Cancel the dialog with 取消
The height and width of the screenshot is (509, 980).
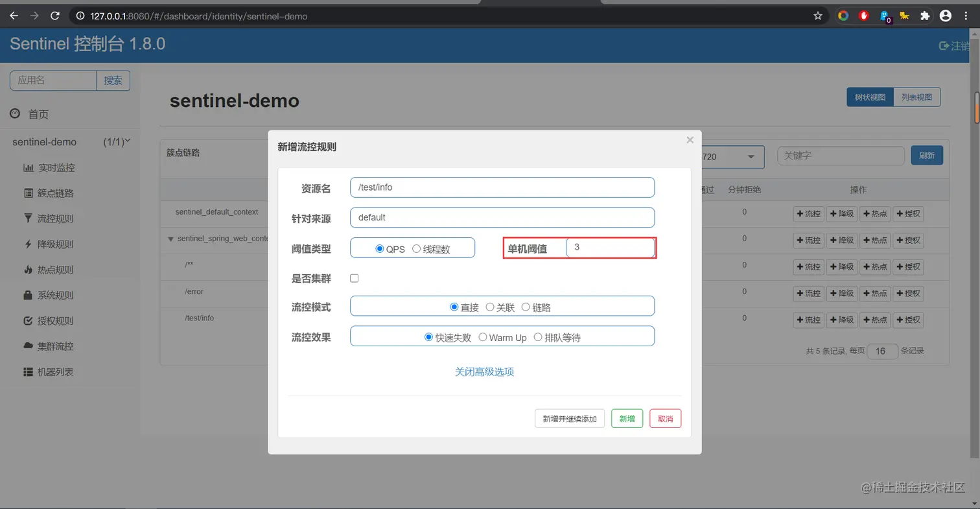pyautogui.click(x=665, y=419)
